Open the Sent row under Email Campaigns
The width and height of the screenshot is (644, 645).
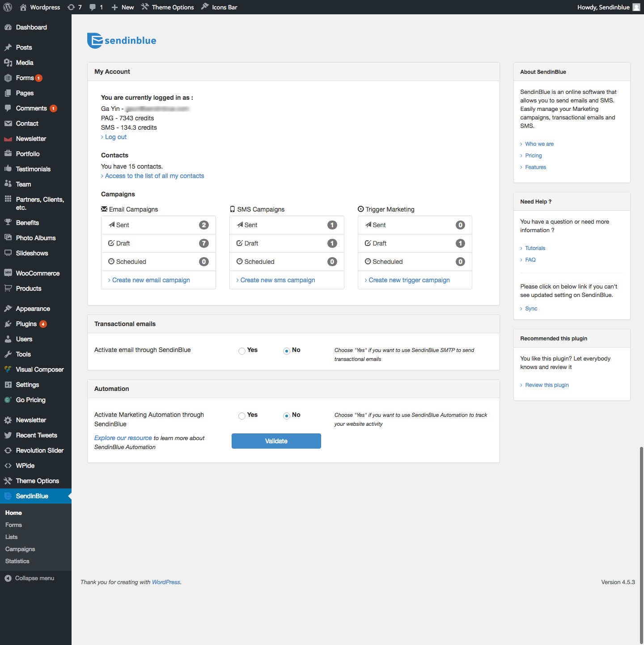pos(158,225)
